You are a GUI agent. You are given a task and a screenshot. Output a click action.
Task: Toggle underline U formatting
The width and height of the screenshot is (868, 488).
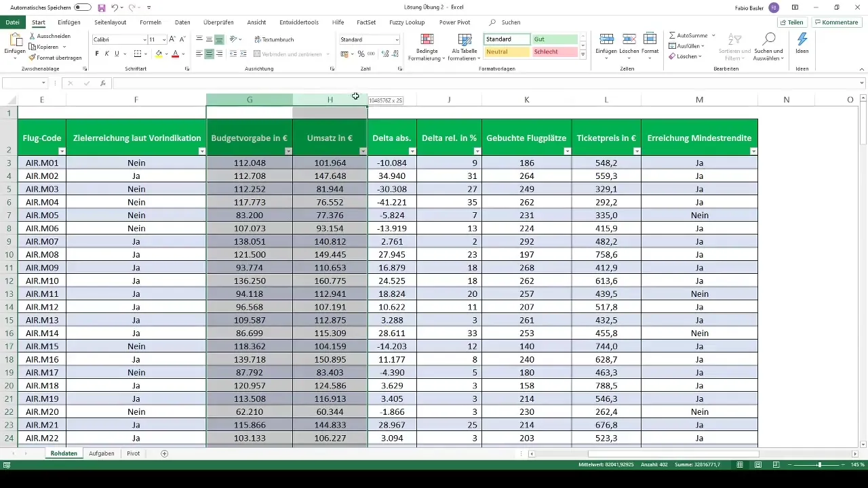(x=117, y=54)
